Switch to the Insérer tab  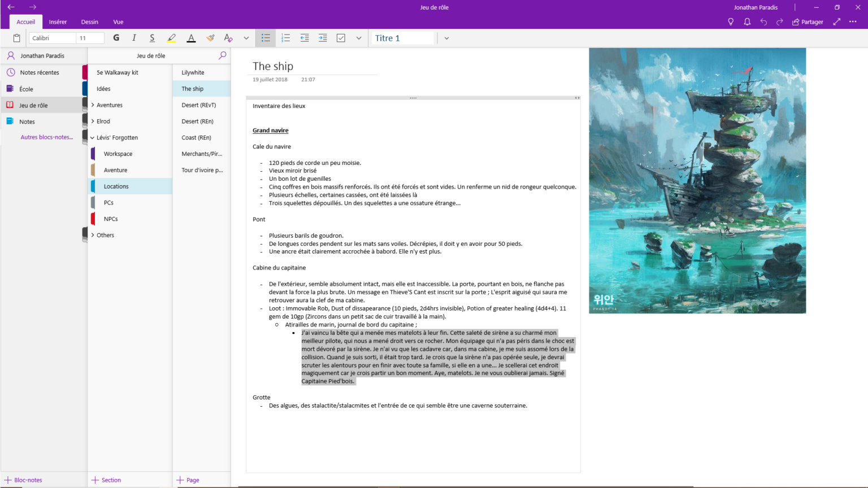(58, 22)
